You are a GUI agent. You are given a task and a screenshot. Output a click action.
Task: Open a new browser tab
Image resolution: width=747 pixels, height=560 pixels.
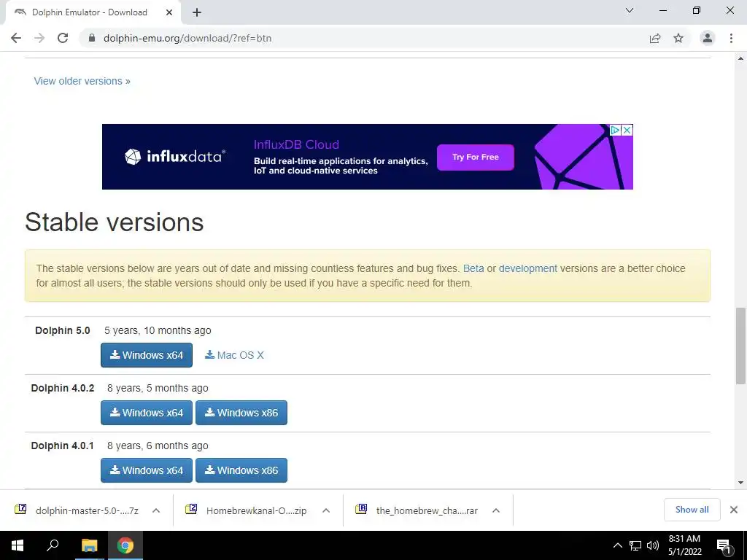197,12
